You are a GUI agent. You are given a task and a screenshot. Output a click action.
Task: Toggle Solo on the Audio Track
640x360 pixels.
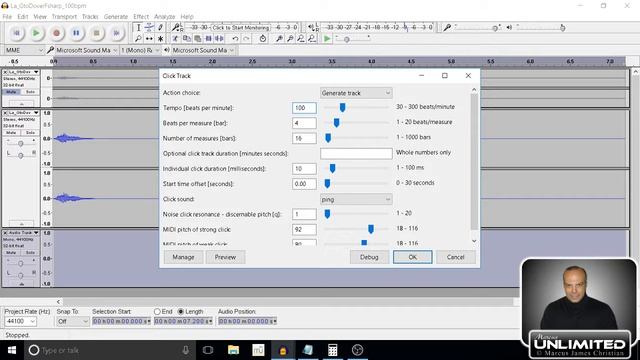[x=30, y=253]
